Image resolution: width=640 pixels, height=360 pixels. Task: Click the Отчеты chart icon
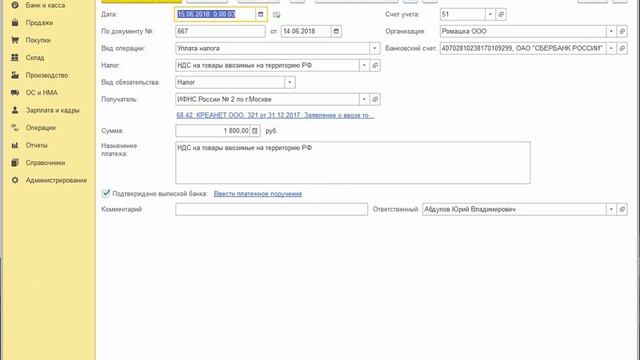[15, 145]
